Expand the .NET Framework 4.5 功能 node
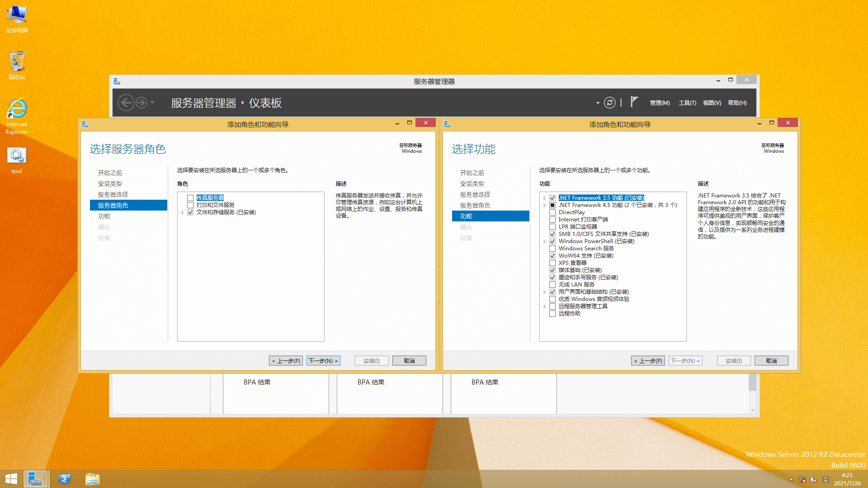The height and width of the screenshot is (488, 868). 545,205
